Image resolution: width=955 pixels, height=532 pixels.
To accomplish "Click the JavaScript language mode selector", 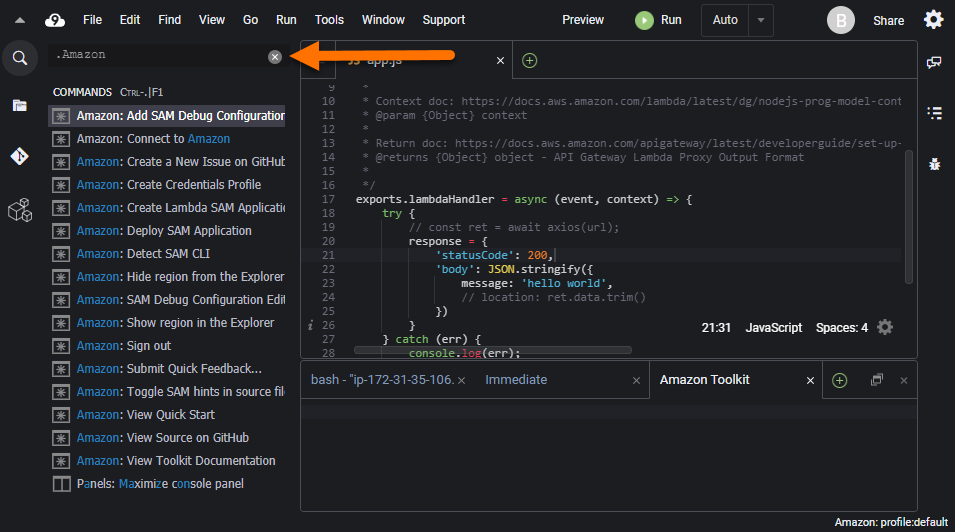I will pos(774,328).
